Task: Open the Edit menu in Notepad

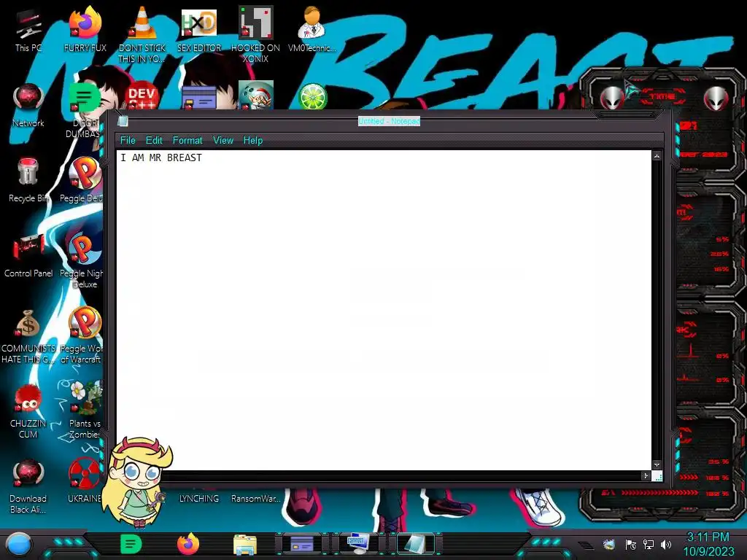Action: pos(154,141)
